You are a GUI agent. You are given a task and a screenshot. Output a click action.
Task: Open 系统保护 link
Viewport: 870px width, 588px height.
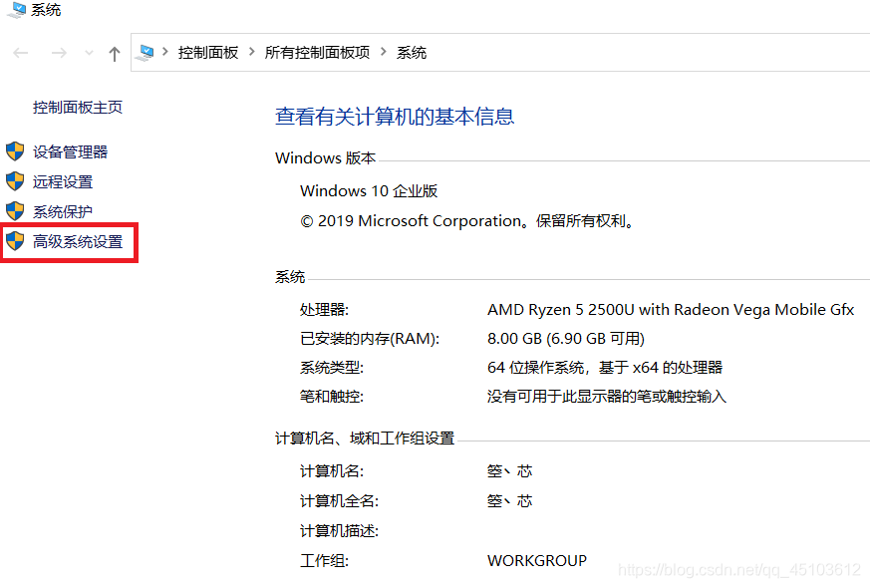coord(63,212)
